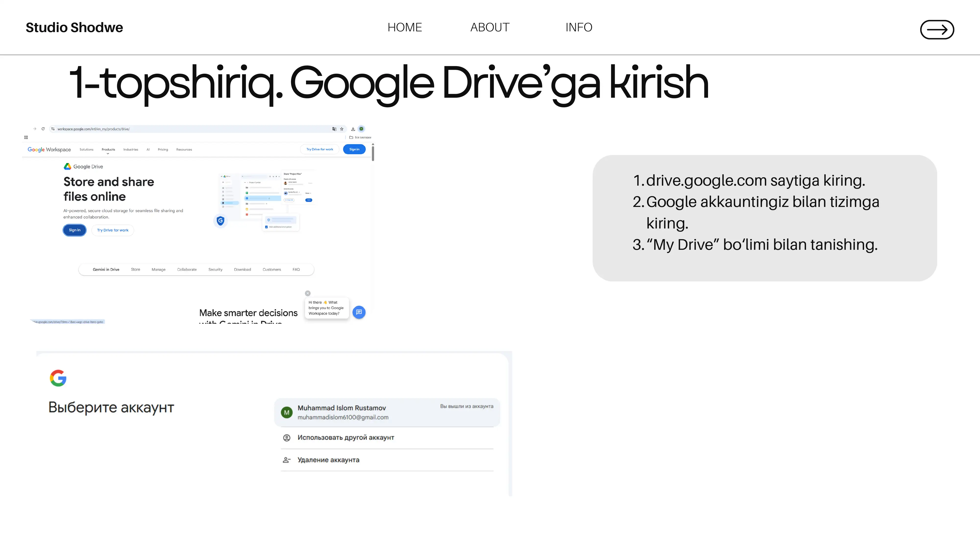Click the 'Выберите аккаунт' heading
Viewport: 980px width, 551px height.
[111, 407]
